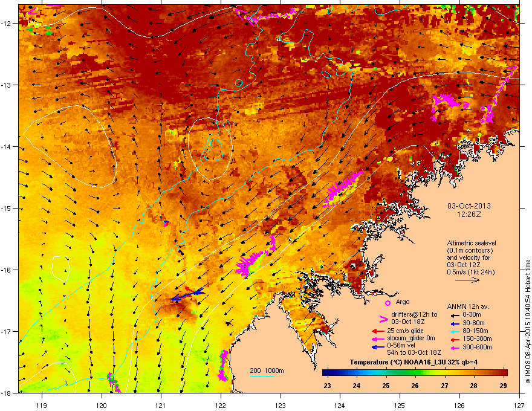Click the magenta drifter track near 17.6S 122E

[x=223, y=365]
